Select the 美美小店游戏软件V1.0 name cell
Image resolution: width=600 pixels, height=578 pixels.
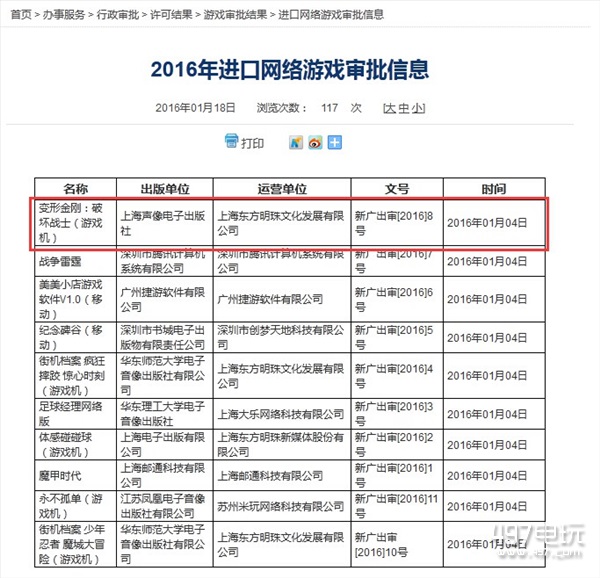(75, 299)
